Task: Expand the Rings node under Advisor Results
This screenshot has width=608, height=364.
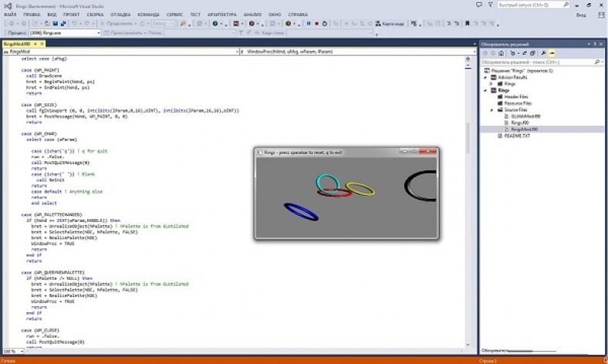Action: (x=491, y=83)
